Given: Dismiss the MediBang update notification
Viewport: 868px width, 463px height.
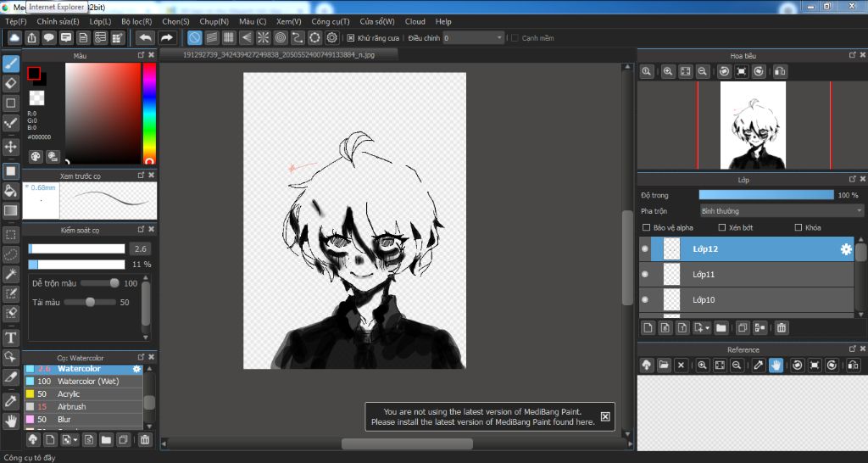Looking at the screenshot, I should pyautogui.click(x=605, y=416).
